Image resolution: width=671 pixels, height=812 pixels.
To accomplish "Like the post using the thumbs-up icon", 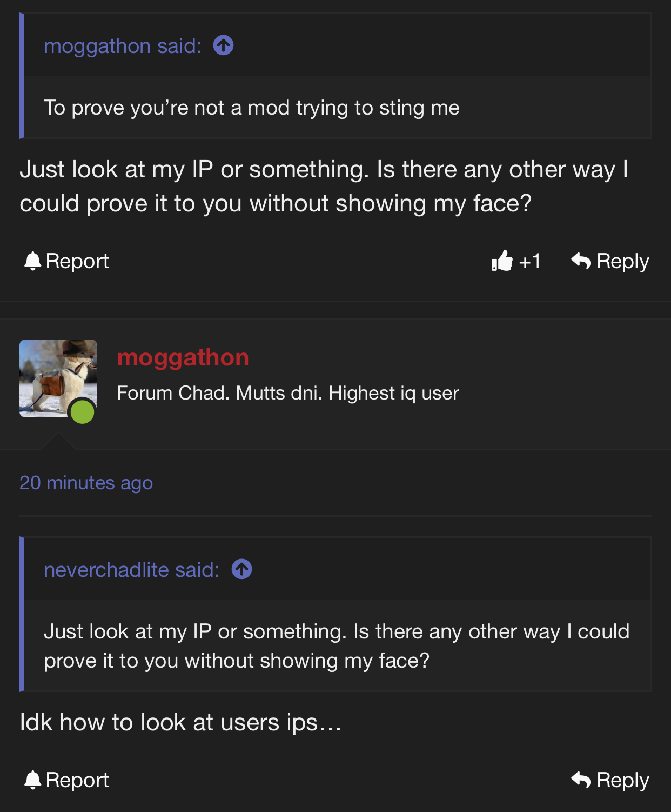I will click(502, 261).
